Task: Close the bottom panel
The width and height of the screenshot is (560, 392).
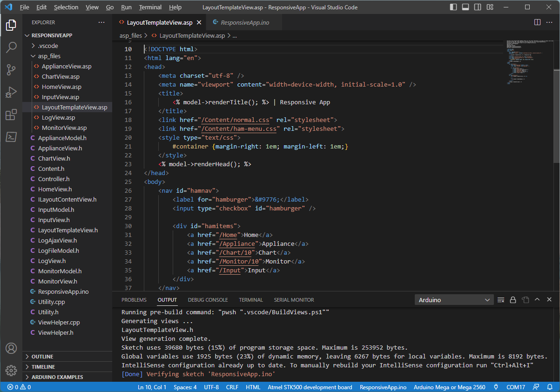Action: (549, 300)
